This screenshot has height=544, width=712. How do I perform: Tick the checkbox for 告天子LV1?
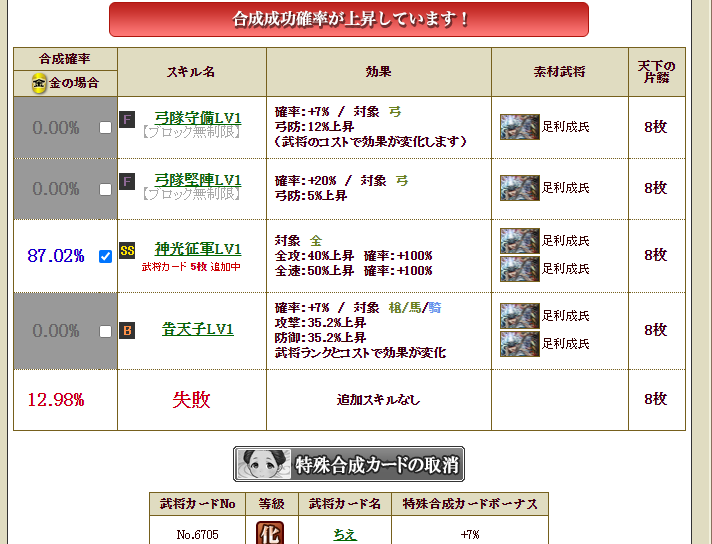pyautogui.click(x=105, y=331)
